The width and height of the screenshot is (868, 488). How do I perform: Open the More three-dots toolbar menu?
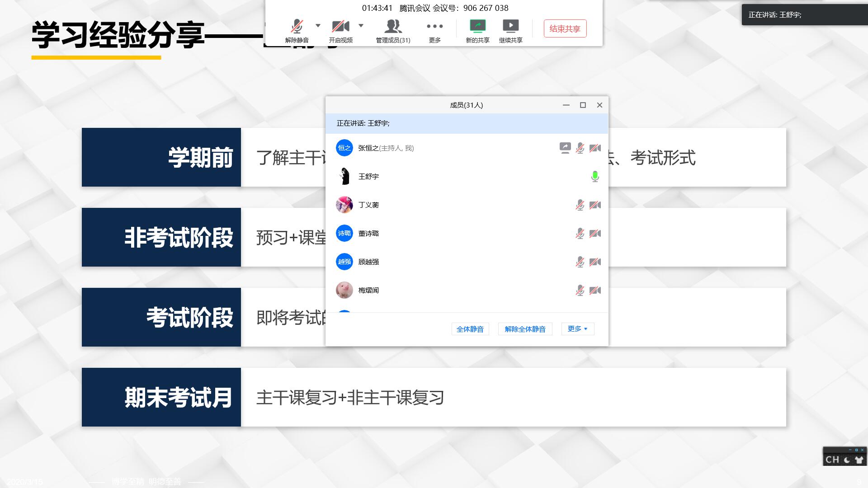point(434,26)
